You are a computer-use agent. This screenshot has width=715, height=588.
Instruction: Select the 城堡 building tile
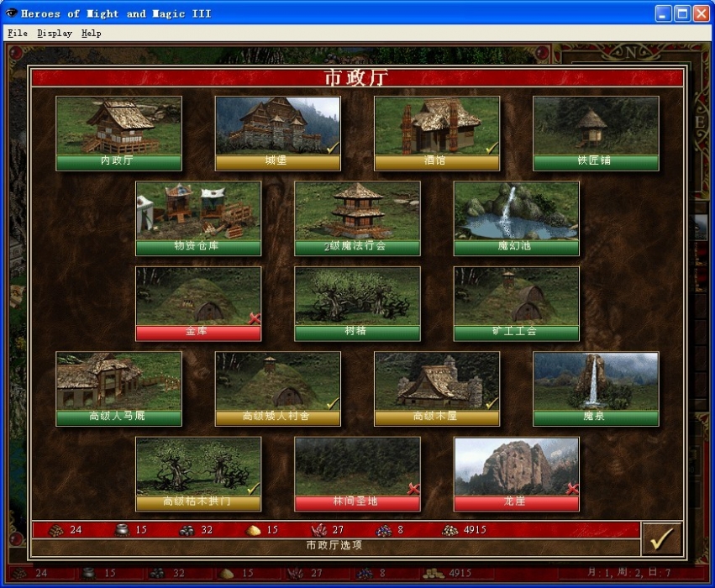278,133
